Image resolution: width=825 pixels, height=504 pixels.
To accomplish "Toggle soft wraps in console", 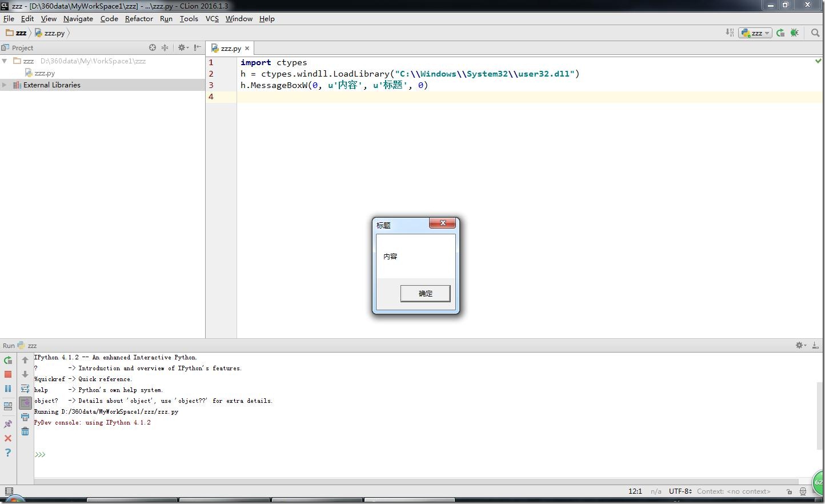I will [25, 389].
